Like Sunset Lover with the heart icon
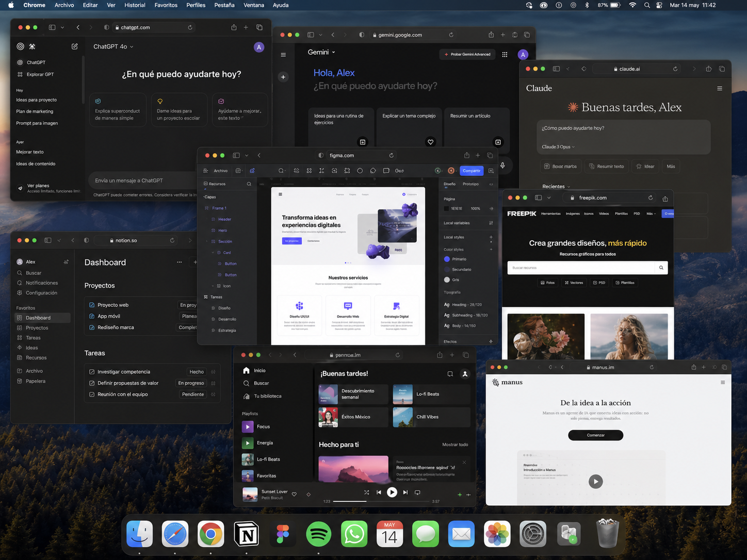747x560 pixels. [x=294, y=494]
